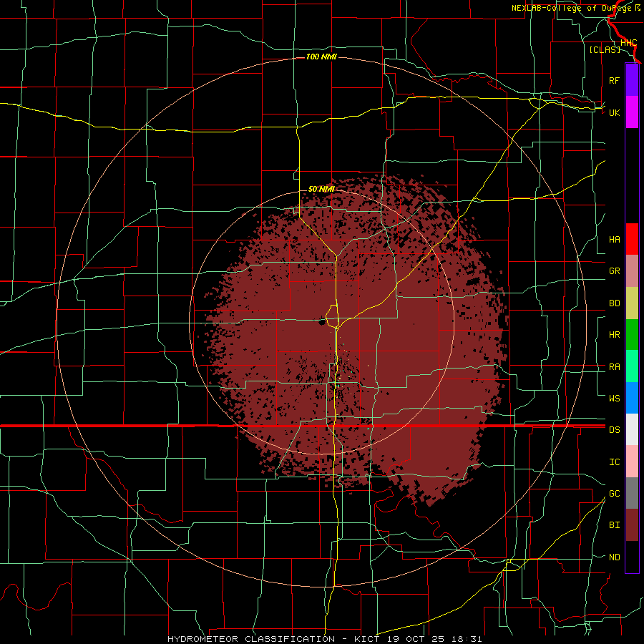Click the [CLAS] label
The width and height of the screenshot is (644, 644).
[605, 49]
